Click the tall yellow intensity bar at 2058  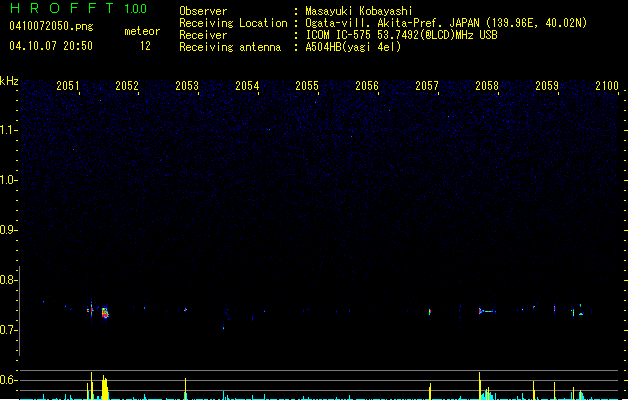point(479,386)
